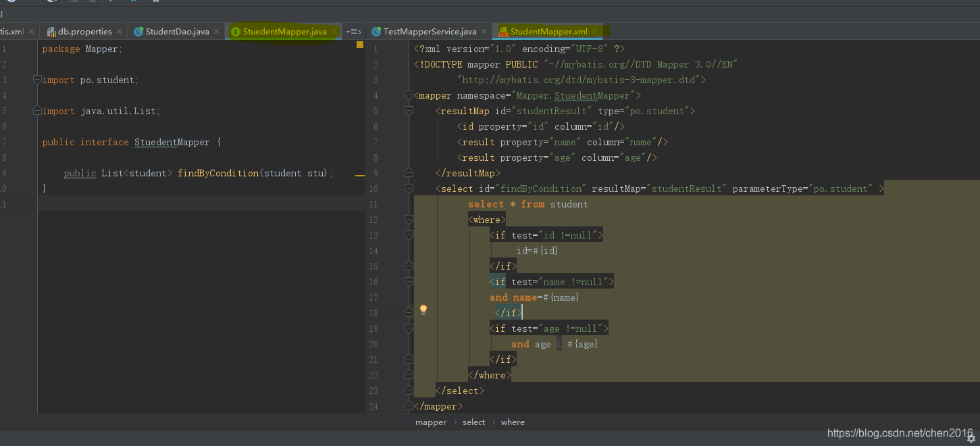Screen dimensions: 980x446
Task: Switch to the StudentMapper.xml tab
Action: (548, 32)
